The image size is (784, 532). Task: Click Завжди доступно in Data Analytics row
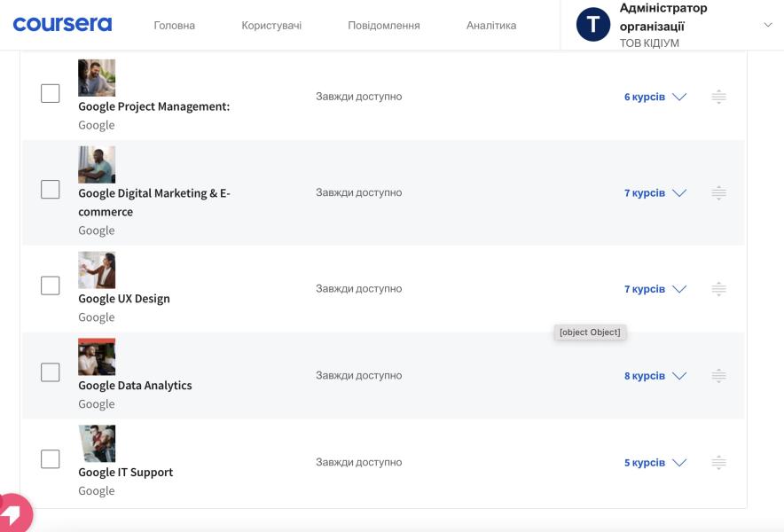(359, 375)
